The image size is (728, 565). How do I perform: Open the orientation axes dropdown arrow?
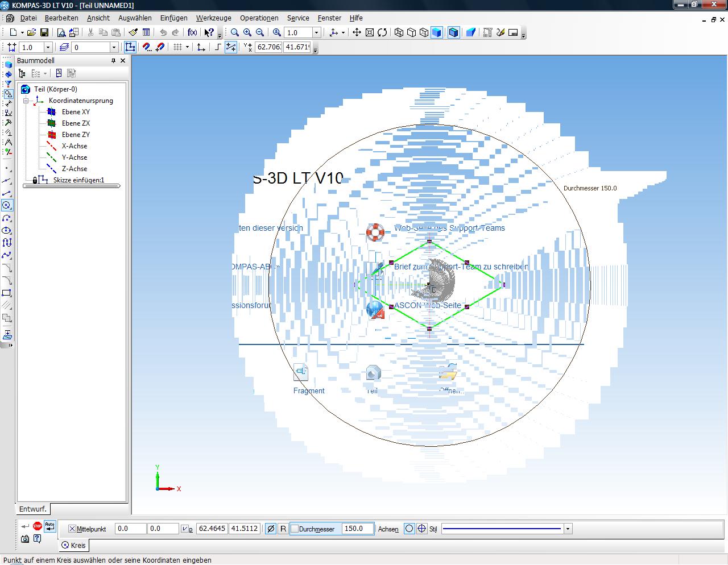pos(342,32)
